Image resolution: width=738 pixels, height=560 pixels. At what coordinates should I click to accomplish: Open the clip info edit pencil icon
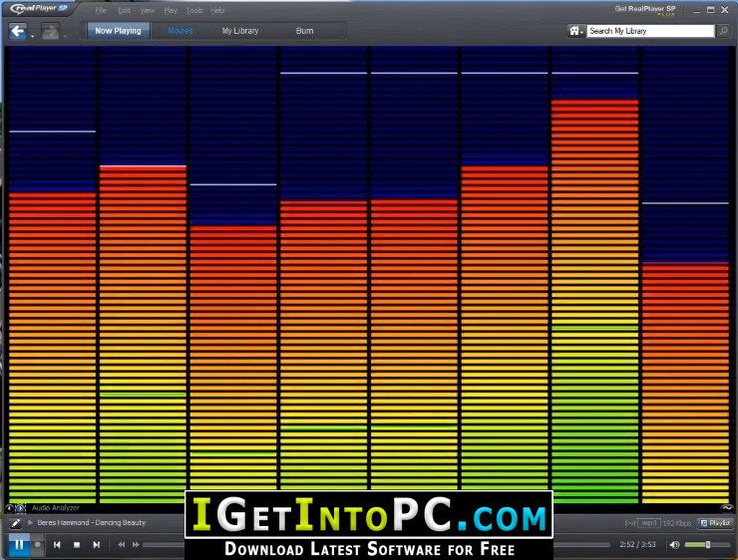(16, 523)
